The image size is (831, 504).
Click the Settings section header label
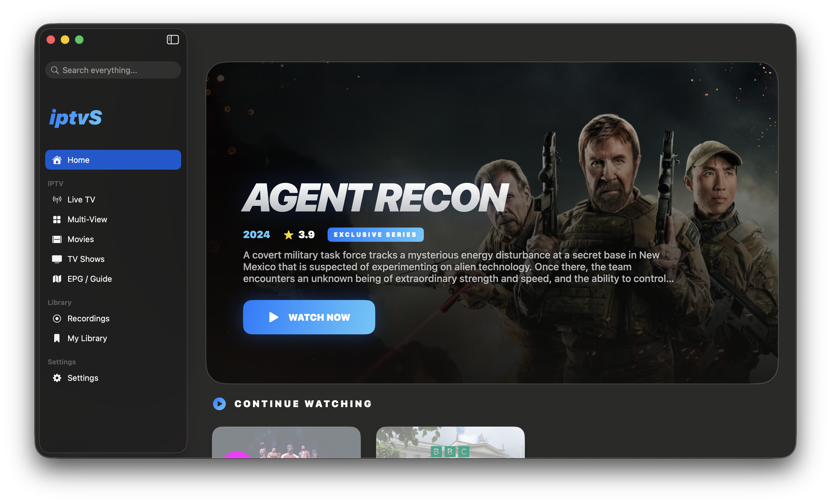pyautogui.click(x=62, y=362)
